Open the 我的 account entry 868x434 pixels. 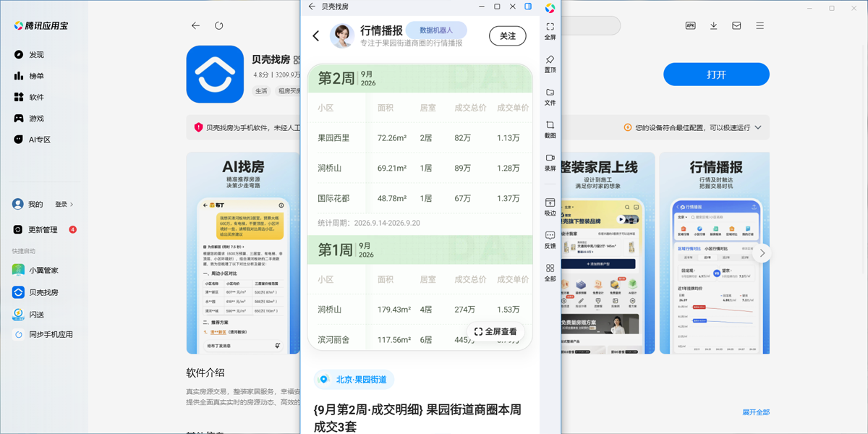[x=27, y=205]
